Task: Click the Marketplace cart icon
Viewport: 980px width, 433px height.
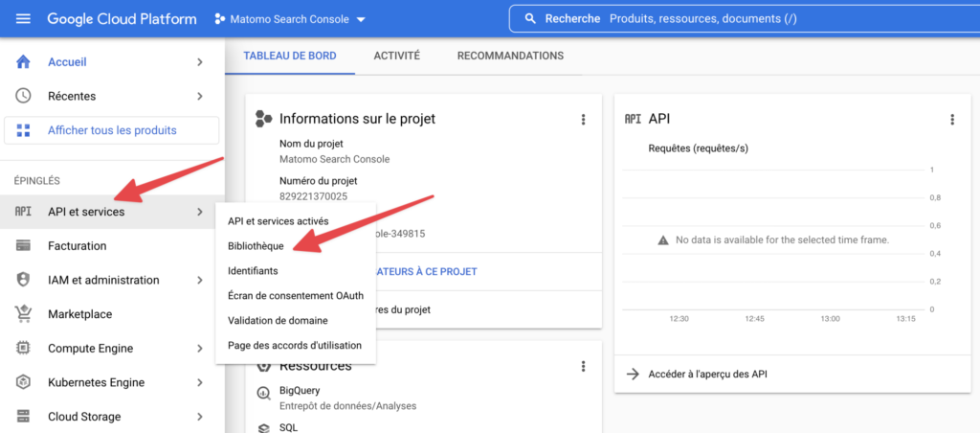Action: (x=25, y=314)
